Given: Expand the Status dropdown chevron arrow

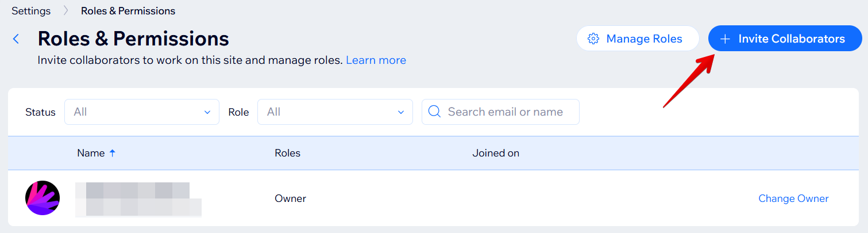Looking at the screenshot, I should [x=207, y=112].
